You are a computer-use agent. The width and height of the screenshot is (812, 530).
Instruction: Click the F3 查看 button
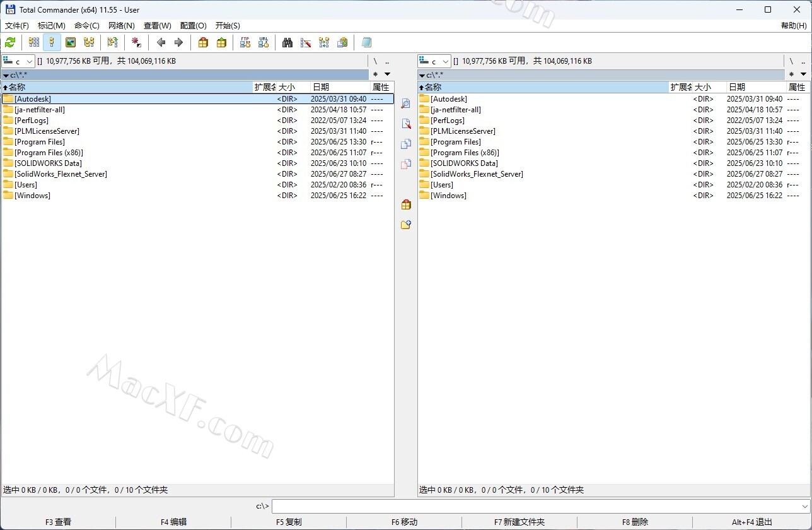tap(58, 522)
